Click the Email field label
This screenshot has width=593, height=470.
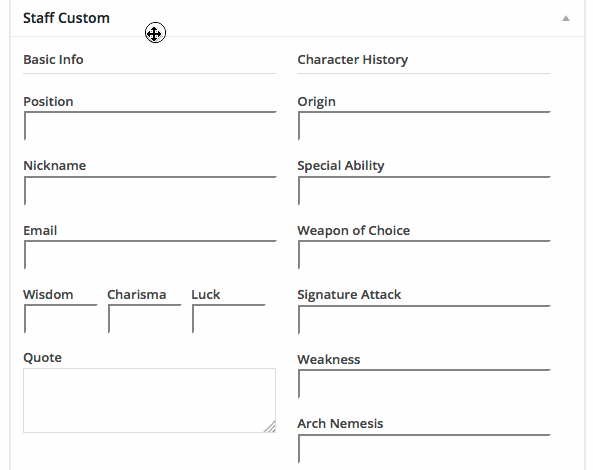(40, 230)
